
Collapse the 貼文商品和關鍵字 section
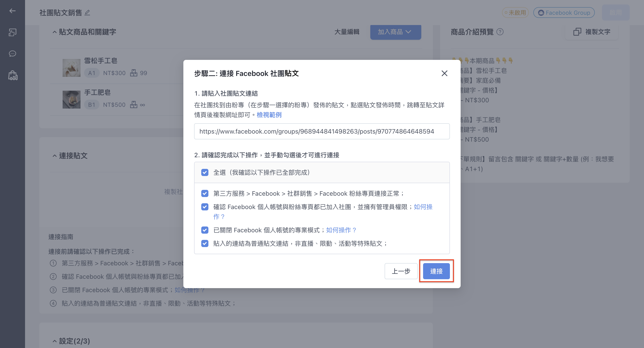tap(55, 32)
